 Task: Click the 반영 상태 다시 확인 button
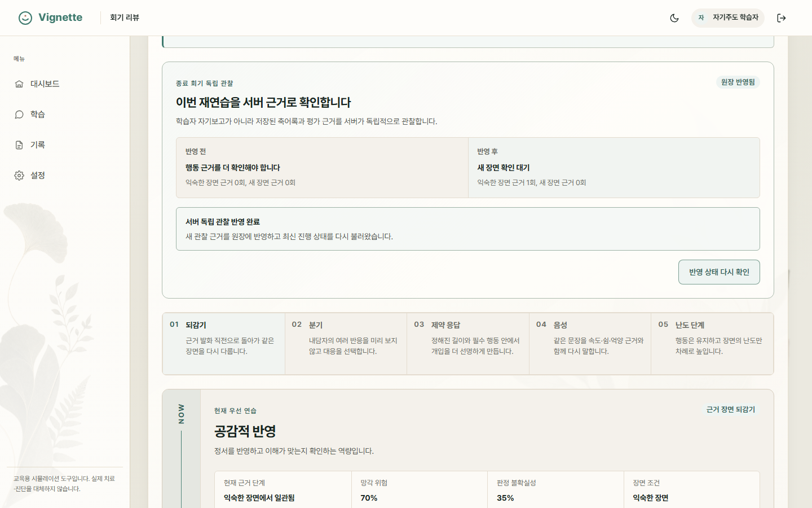pyautogui.click(x=719, y=272)
